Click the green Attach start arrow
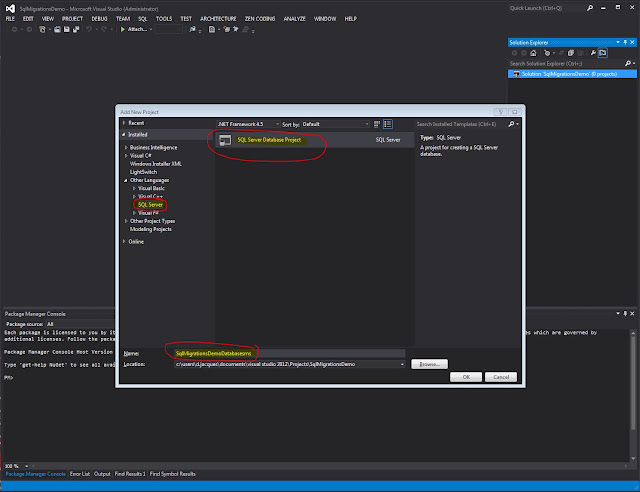Screen dimensions: 640x492 (x=122, y=29)
